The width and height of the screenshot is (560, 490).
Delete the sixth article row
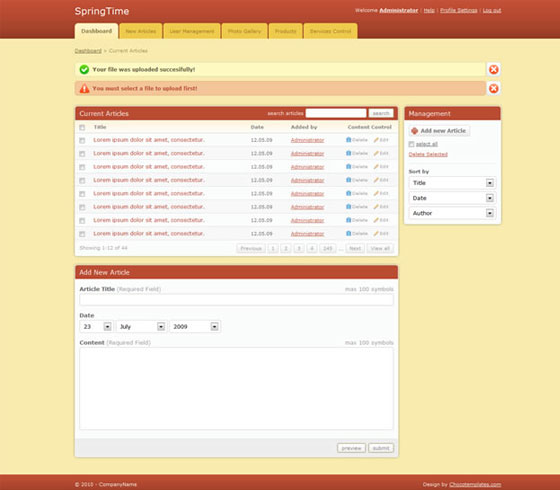click(356, 207)
